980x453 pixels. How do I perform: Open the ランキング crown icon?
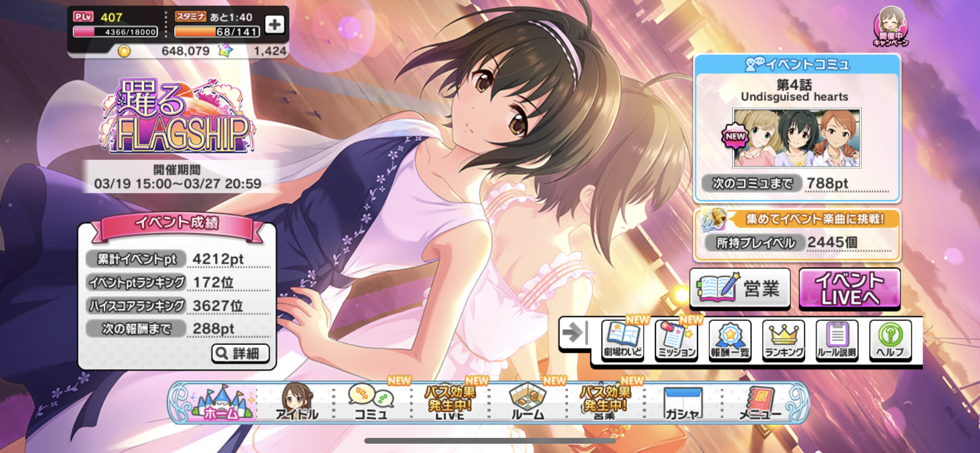click(784, 340)
